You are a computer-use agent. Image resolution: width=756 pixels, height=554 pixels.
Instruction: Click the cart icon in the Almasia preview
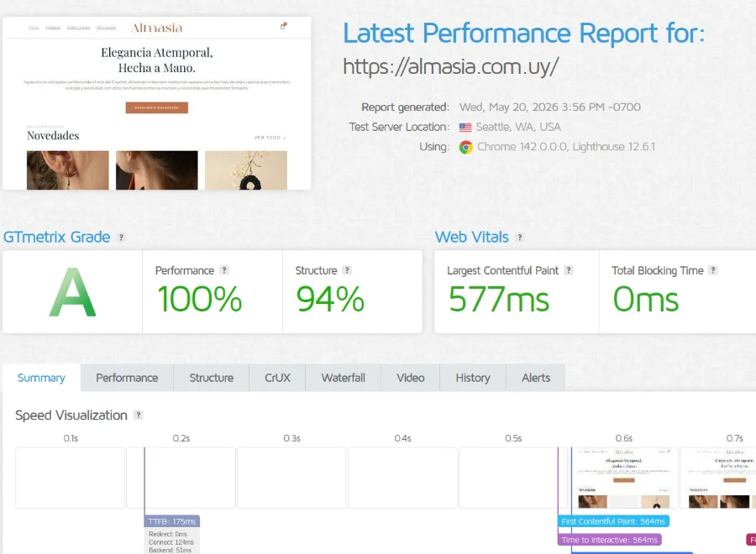pyautogui.click(x=284, y=26)
